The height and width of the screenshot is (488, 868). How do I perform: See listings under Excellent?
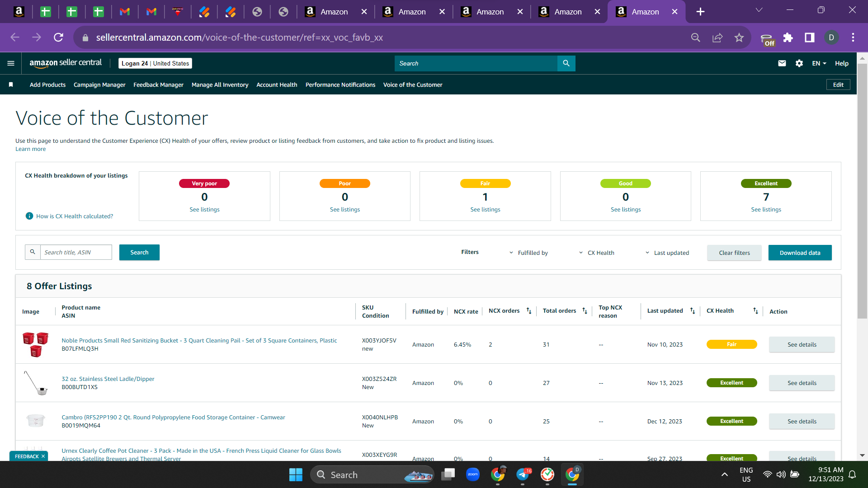click(x=766, y=209)
